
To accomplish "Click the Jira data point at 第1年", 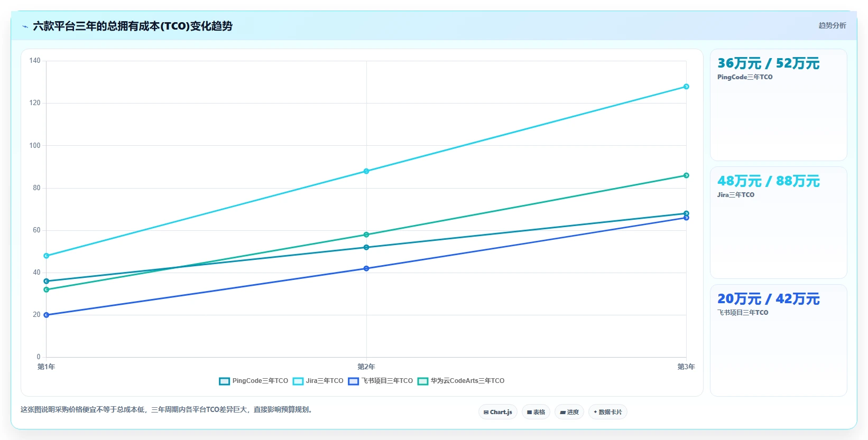I will tap(47, 256).
